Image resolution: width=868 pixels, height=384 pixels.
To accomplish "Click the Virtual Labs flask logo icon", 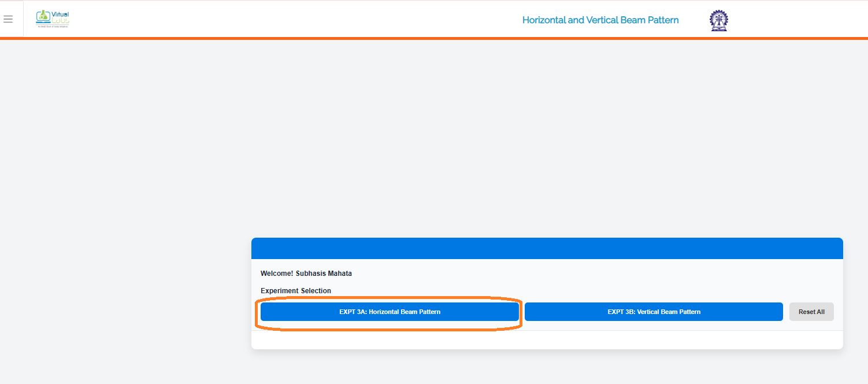I will coord(43,17).
